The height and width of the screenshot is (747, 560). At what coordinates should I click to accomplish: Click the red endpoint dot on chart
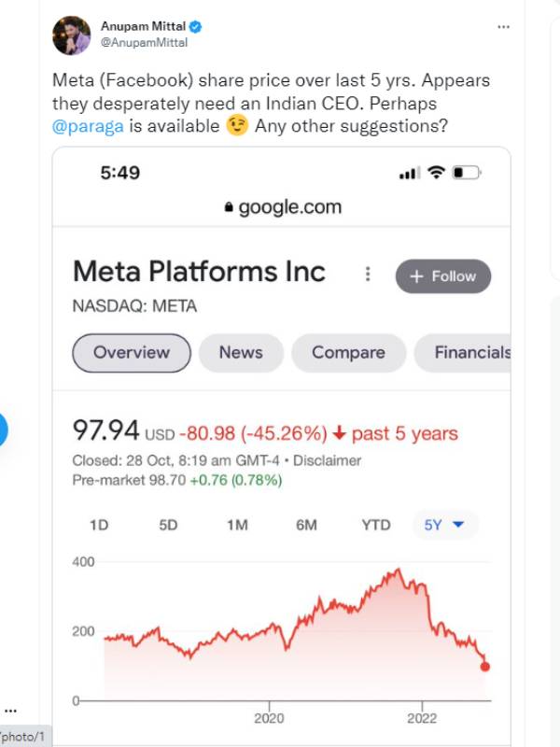point(485,666)
